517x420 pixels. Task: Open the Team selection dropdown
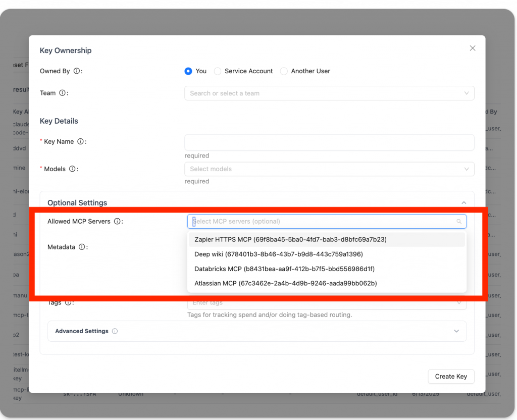329,93
